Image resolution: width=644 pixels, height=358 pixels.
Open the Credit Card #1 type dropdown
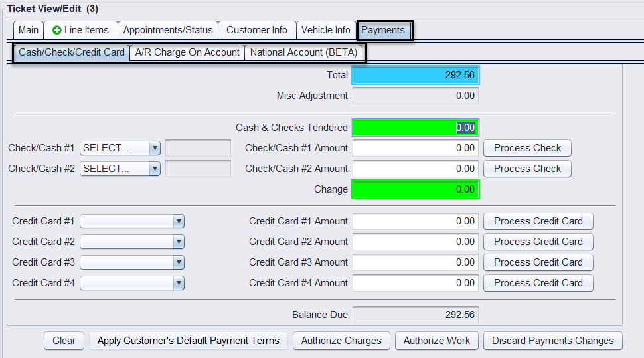tap(132, 221)
